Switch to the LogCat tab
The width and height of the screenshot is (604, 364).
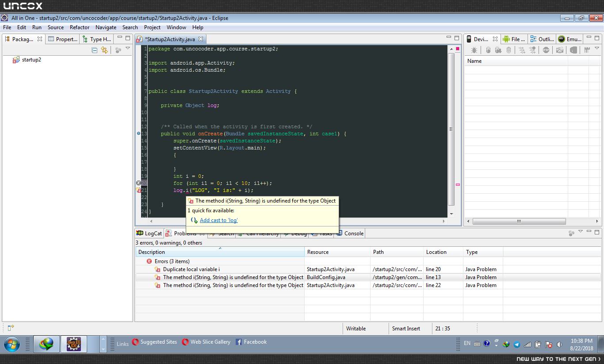click(x=149, y=233)
